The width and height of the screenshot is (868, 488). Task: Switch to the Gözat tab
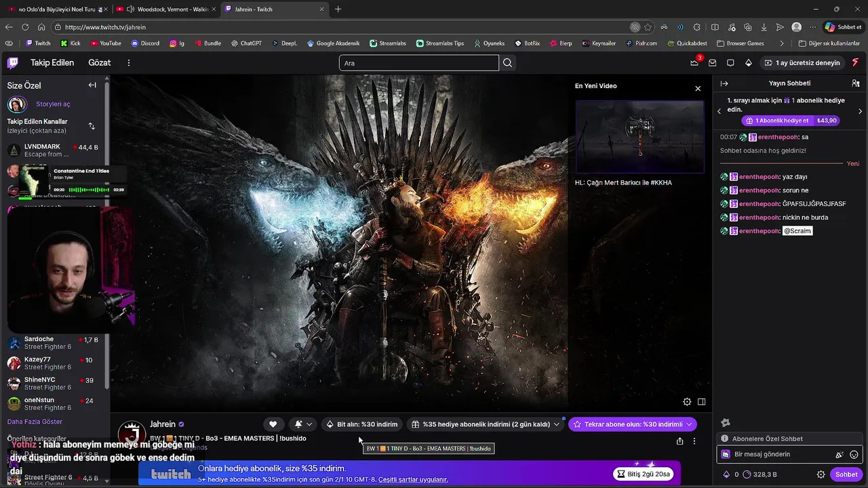(x=100, y=62)
